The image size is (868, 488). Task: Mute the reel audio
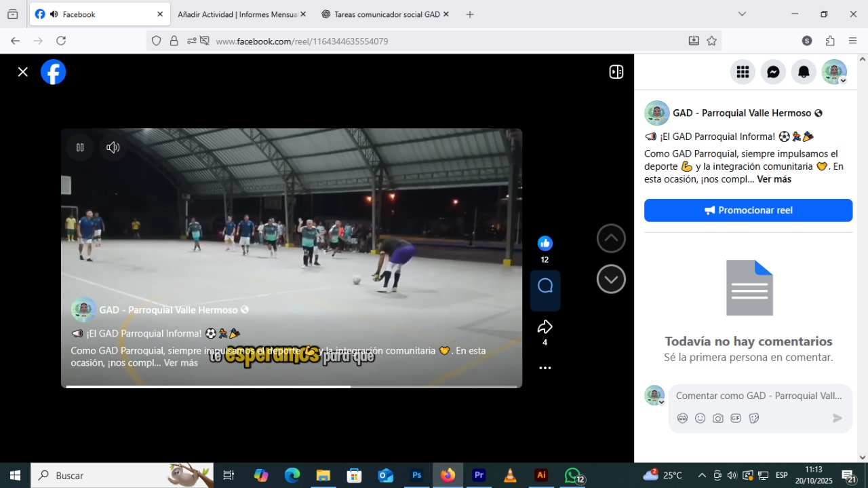[x=113, y=147]
